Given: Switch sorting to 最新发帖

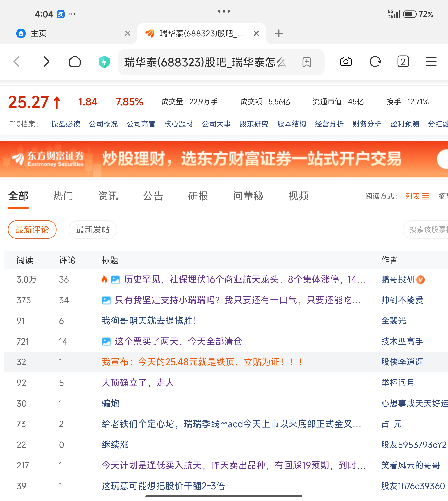Looking at the screenshot, I should pos(93,230).
